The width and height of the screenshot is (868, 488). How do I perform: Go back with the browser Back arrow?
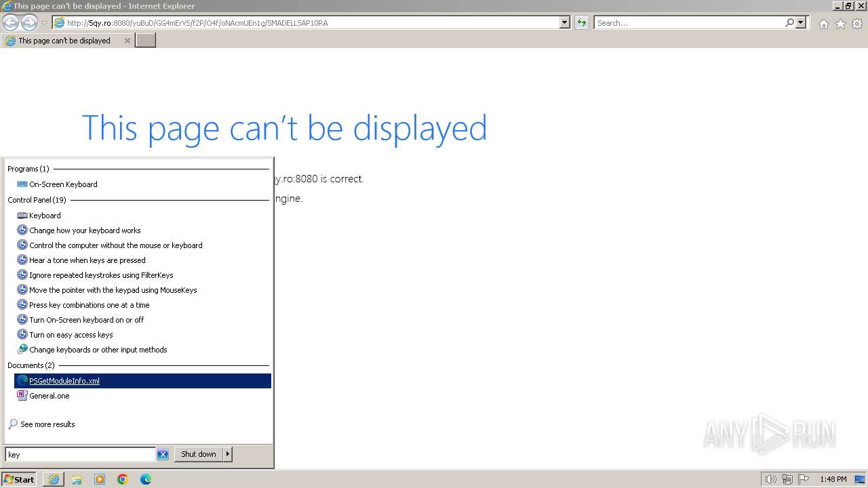pos(11,23)
